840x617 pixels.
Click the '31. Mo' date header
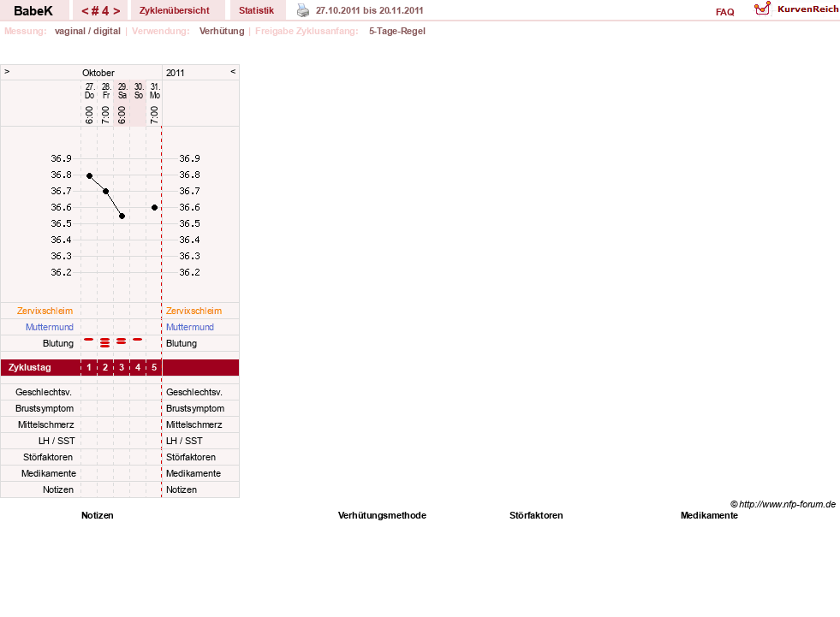pos(155,91)
